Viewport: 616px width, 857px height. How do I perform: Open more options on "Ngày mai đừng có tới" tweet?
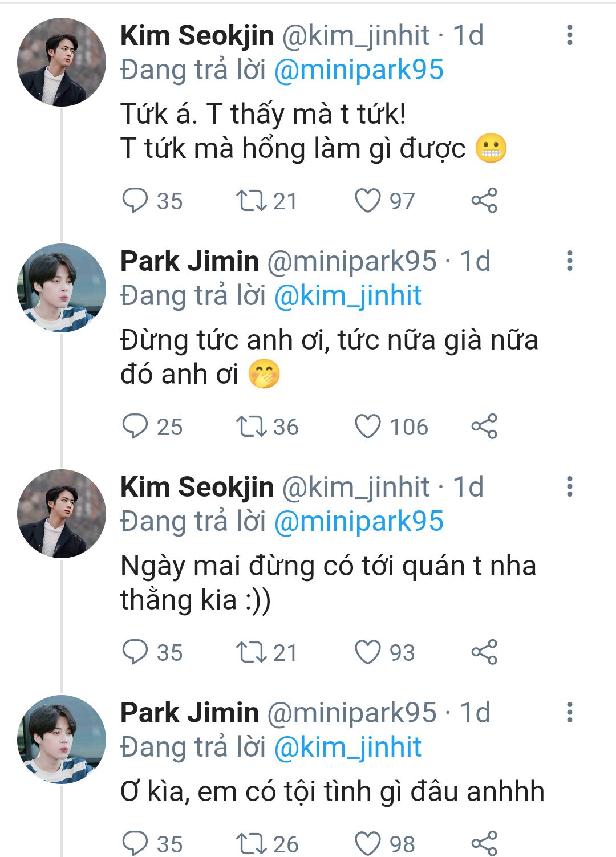(x=569, y=487)
